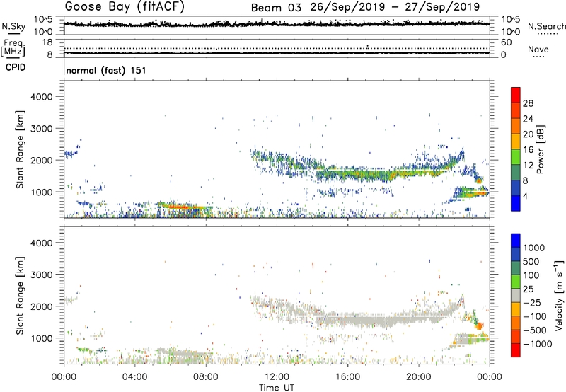Pick the red bottom segment of Velocity colorbar
Screen dimensions: 566x392
pyautogui.click(x=516, y=350)
